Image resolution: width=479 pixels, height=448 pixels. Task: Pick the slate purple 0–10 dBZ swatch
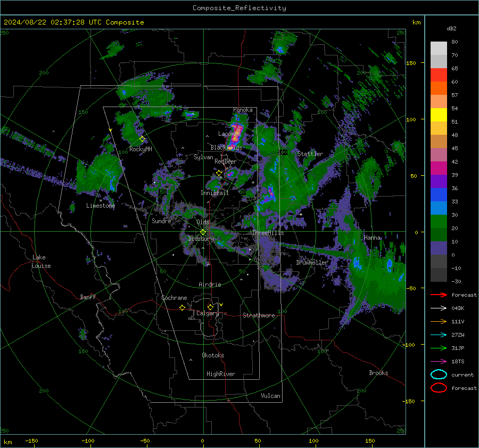tap(439, 248)
